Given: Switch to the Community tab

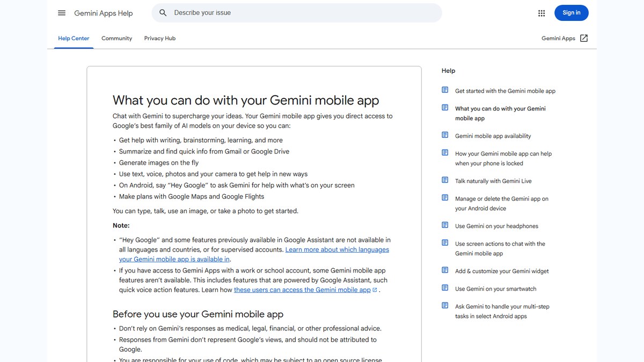Looking at the screenshot, I should click(x=116, y=38).
